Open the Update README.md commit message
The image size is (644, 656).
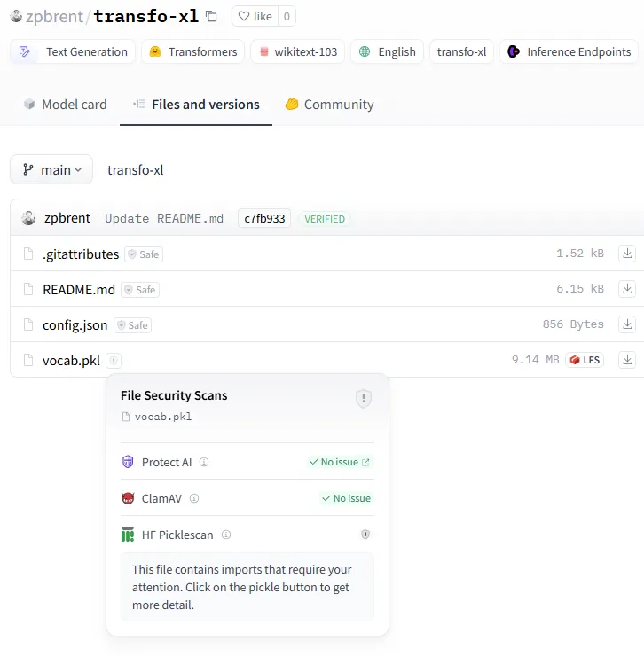tap(164, 218)
